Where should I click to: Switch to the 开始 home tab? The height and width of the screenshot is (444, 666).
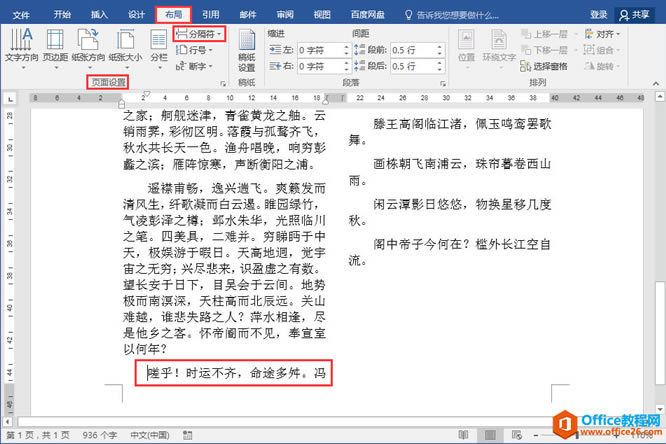[x=62, y=14]
